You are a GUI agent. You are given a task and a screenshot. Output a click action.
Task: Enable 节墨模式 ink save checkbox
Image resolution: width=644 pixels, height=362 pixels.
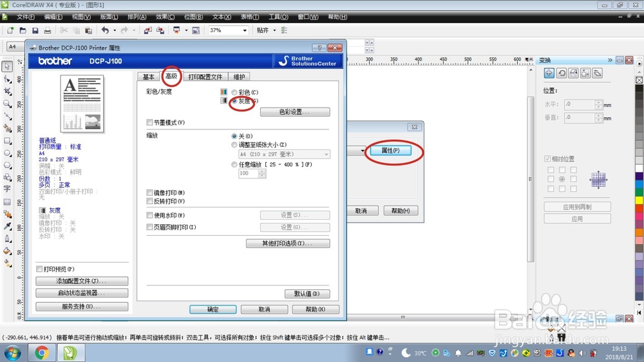[x=149, y=122]
